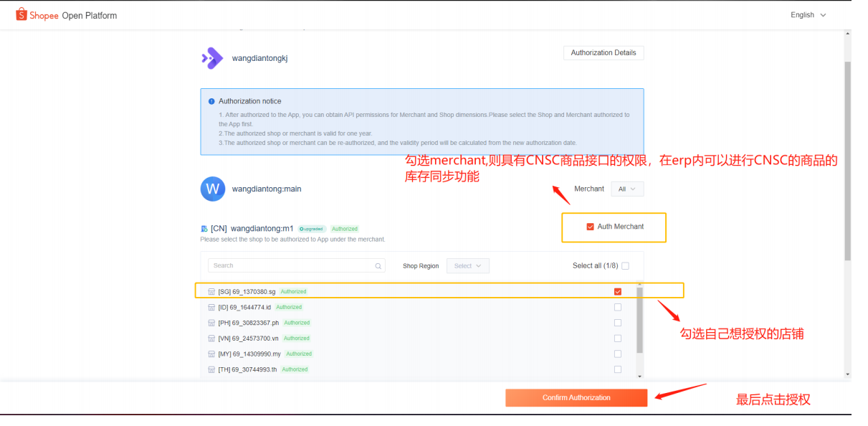The width and height of the screenshot is (868, 426).
Task: Click the wangdiantongkj app logo icon
Action: 212,58
